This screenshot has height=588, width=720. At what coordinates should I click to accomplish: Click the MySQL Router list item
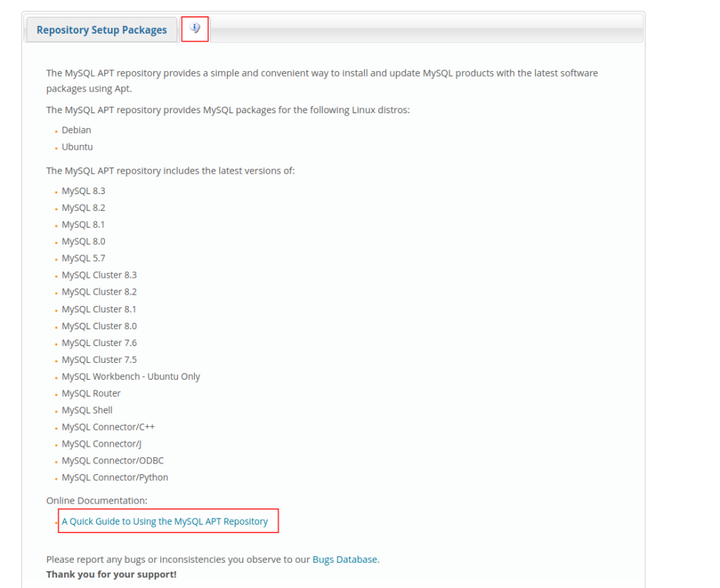point(91,393)
